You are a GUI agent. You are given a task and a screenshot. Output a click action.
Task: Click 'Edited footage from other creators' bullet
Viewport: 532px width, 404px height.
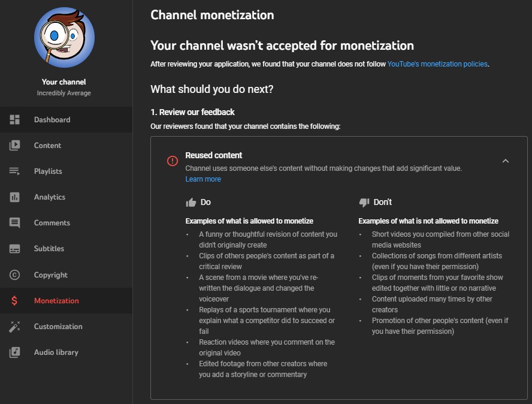pos(263,369)
